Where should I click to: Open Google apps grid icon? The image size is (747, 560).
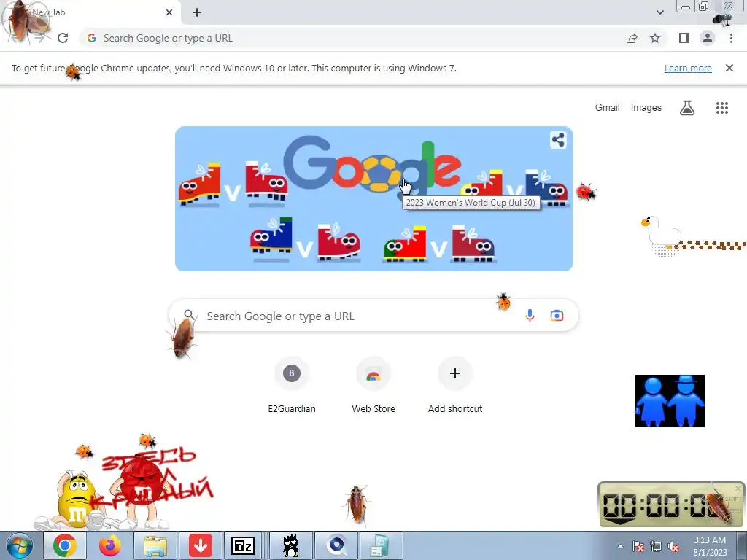tap(722, 108)
